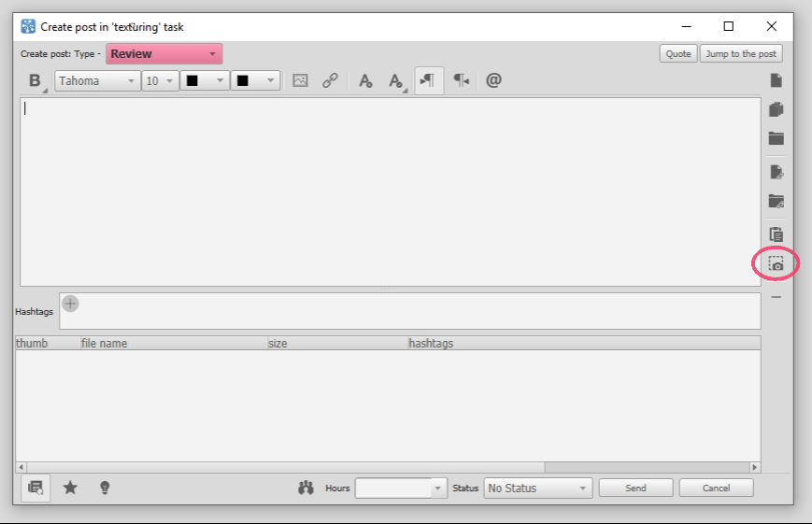Open the Review post type dropdown
Viewport: 812px width, 524px height.
[164, 54]
